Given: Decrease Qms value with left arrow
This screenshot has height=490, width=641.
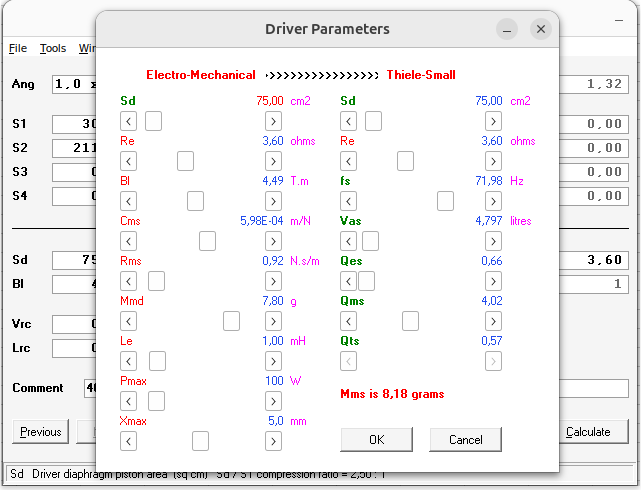Looking at the screenshot, I should pyautogui.click(x=348, y=321).
